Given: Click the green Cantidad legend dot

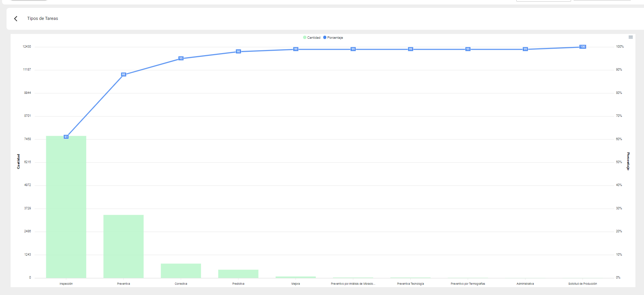Looking at the screenshot, I should [305, 37].
